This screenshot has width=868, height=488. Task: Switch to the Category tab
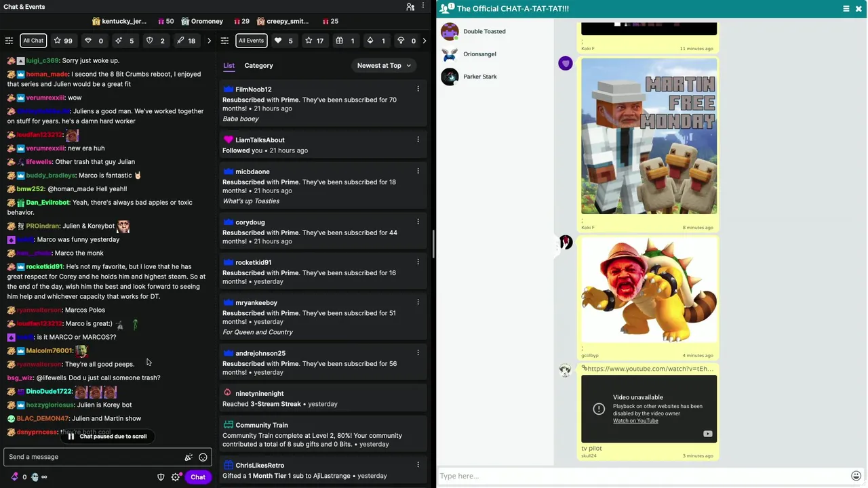point(258,66)
